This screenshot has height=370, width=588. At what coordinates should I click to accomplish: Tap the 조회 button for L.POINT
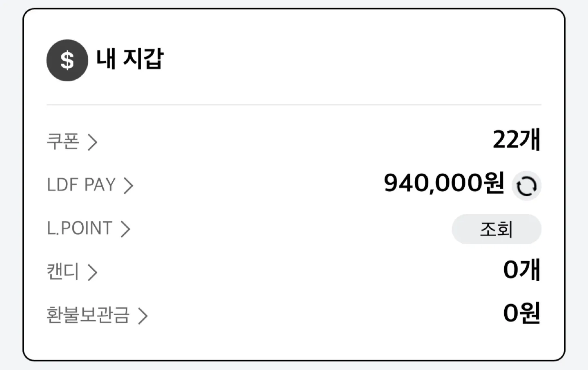click(x=497, y=229)
